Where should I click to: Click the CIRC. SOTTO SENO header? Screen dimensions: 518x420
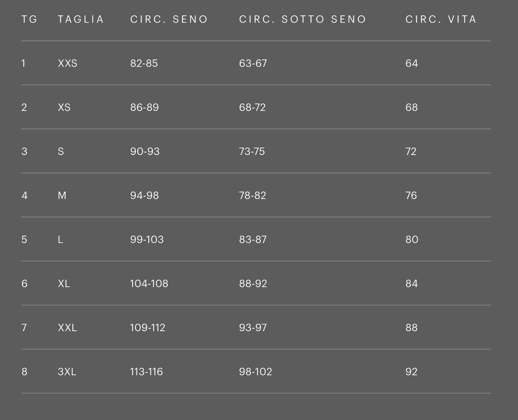coord(303,19)
